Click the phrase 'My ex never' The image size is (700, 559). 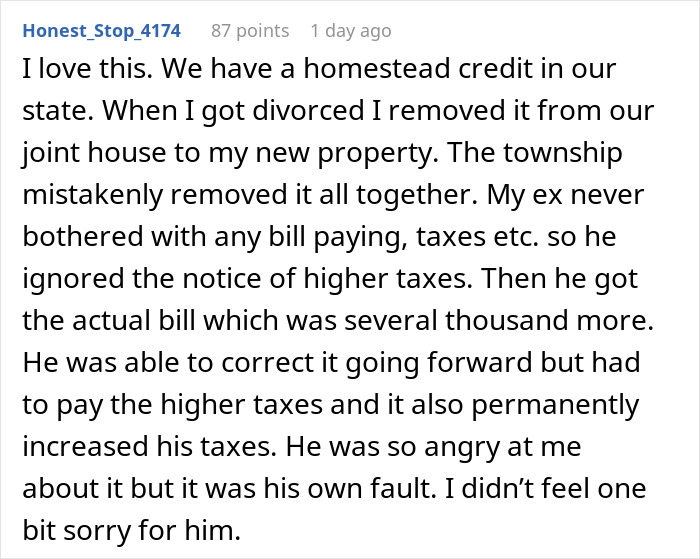click(x=565, y=195)
